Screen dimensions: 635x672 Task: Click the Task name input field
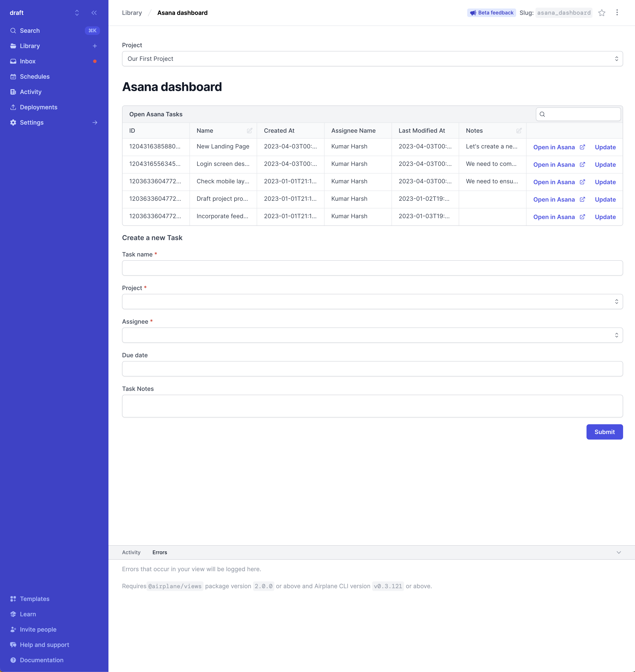[x=372, y=268]
